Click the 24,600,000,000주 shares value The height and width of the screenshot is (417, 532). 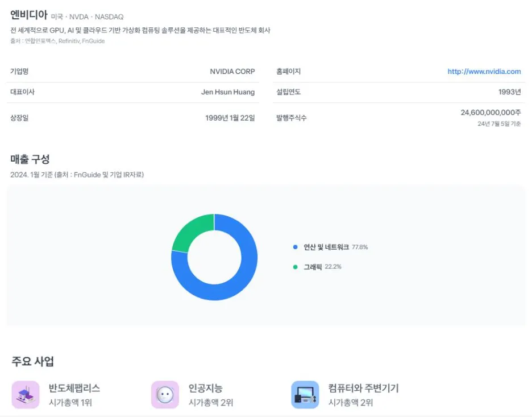point(491,113)
